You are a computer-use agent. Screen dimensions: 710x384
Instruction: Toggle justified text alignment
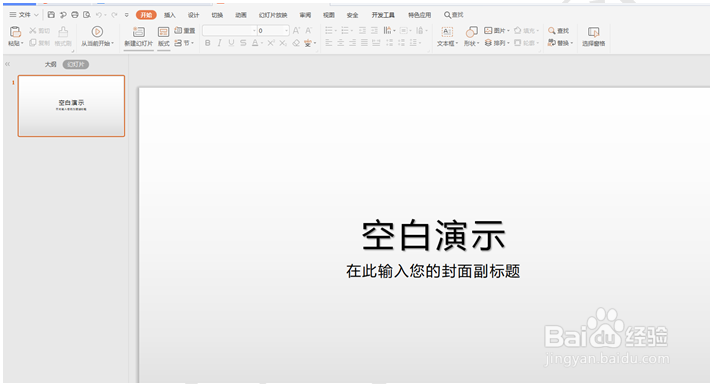[x=364, y=43]
